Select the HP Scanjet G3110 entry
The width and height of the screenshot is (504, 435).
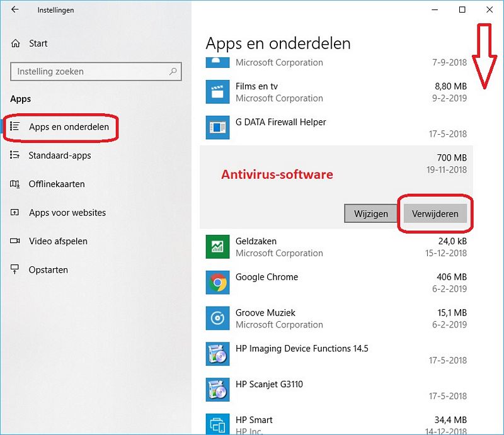tap(336, 390)
